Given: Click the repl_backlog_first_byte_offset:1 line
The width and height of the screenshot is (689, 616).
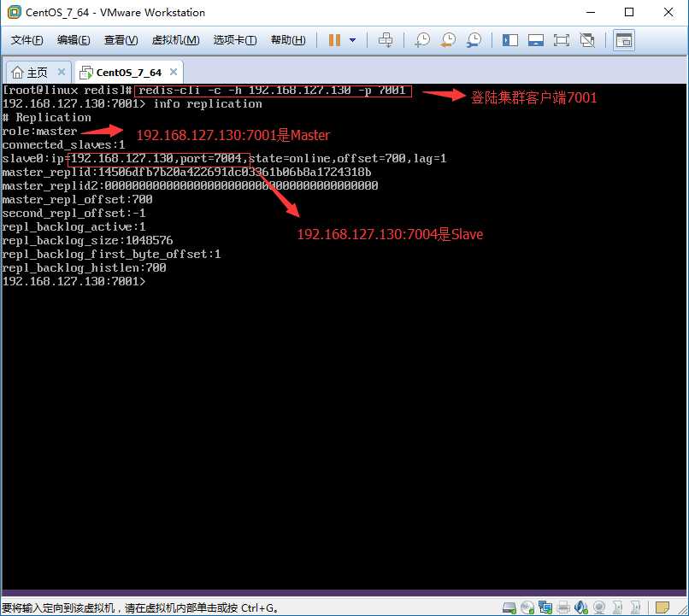Looking at the screenshot, I should tap(112, 255).
